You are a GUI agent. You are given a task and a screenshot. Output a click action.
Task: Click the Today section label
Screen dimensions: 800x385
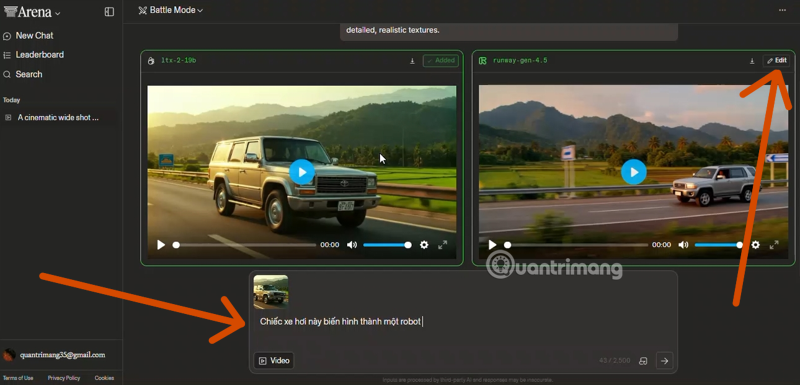tap(11, 100)
